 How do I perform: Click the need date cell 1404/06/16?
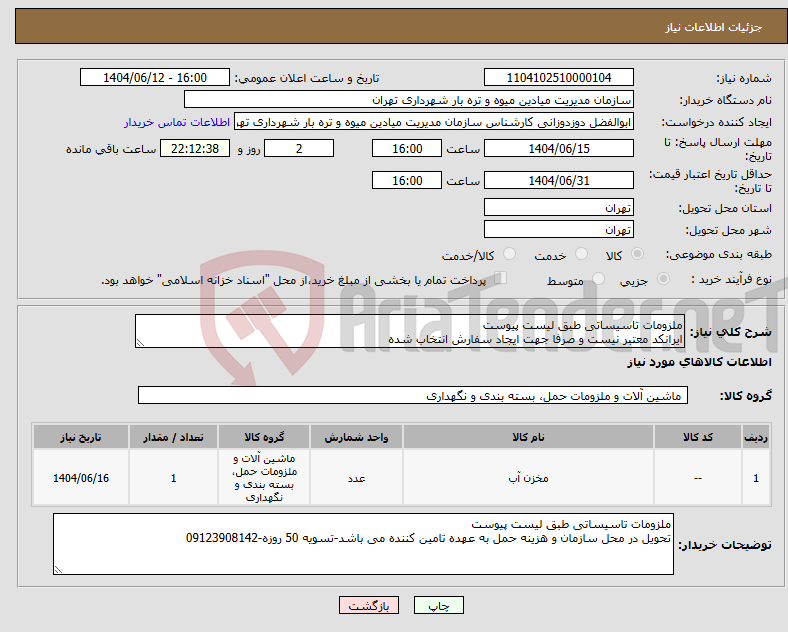pyautogui.click(x=80, y=478)
